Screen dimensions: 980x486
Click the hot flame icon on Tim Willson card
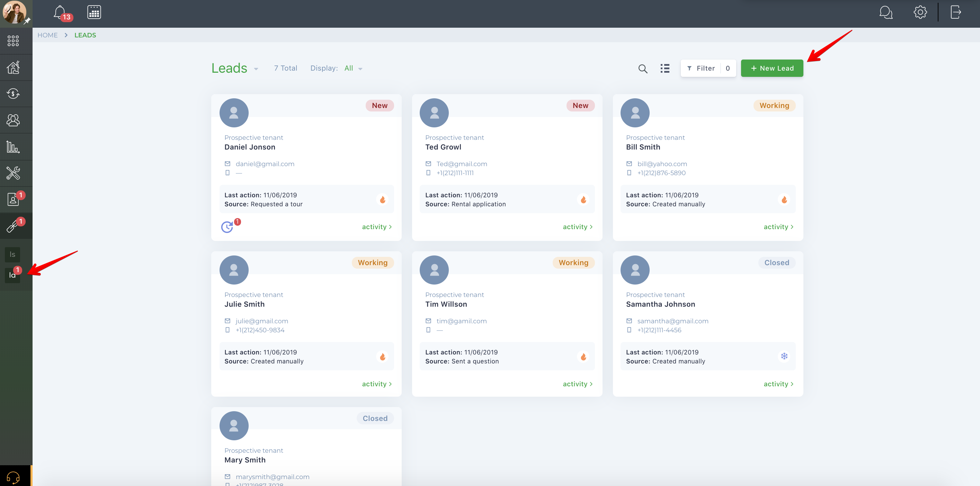[583, 357]
